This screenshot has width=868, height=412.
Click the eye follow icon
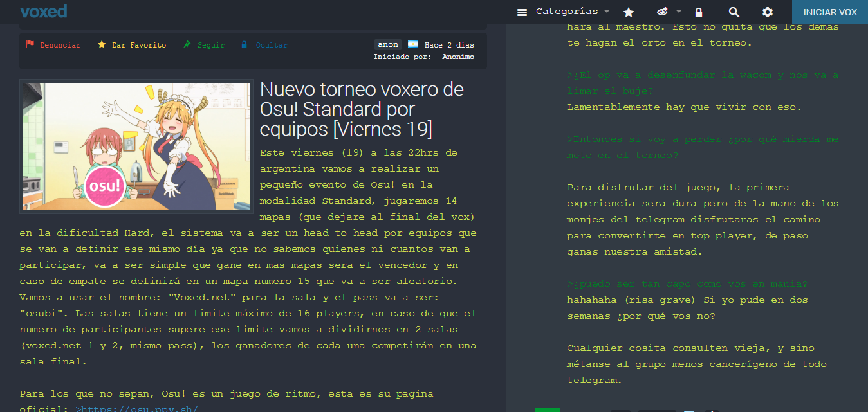[662, 12]
